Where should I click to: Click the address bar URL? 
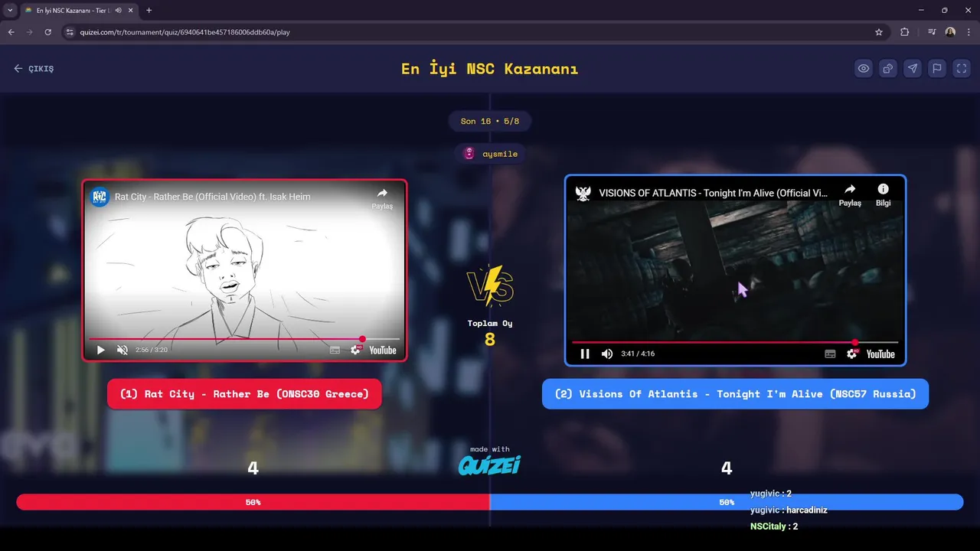coord(185,32)
